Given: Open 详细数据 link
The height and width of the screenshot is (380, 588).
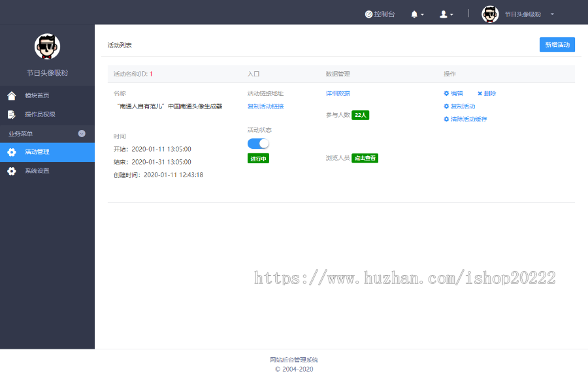Looking at the screenshot, I should [338, 93].
